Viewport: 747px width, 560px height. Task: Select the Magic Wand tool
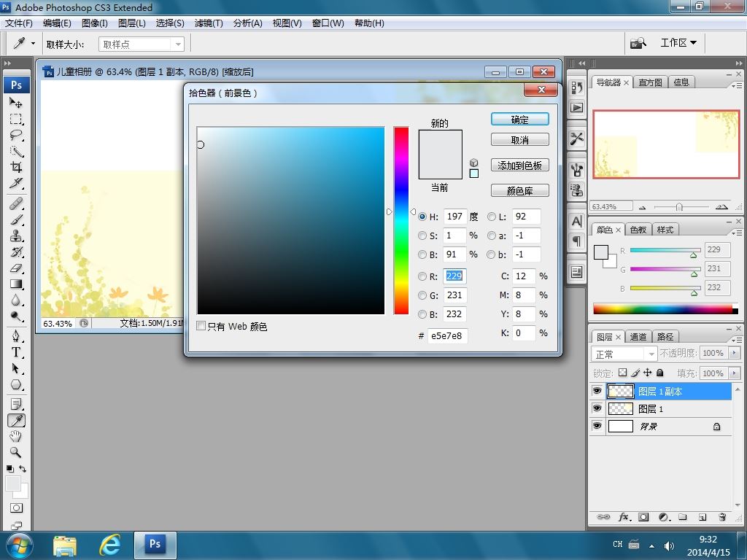click(16, 151)
